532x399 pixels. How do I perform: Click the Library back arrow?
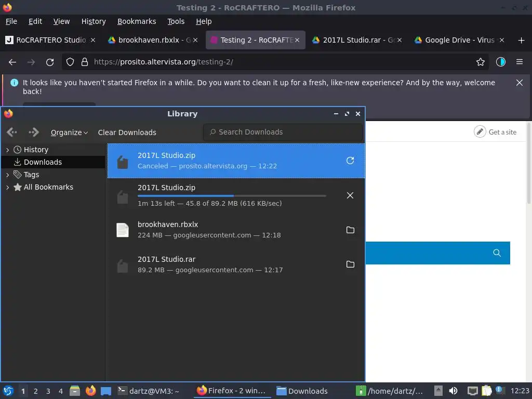point(12,132)
